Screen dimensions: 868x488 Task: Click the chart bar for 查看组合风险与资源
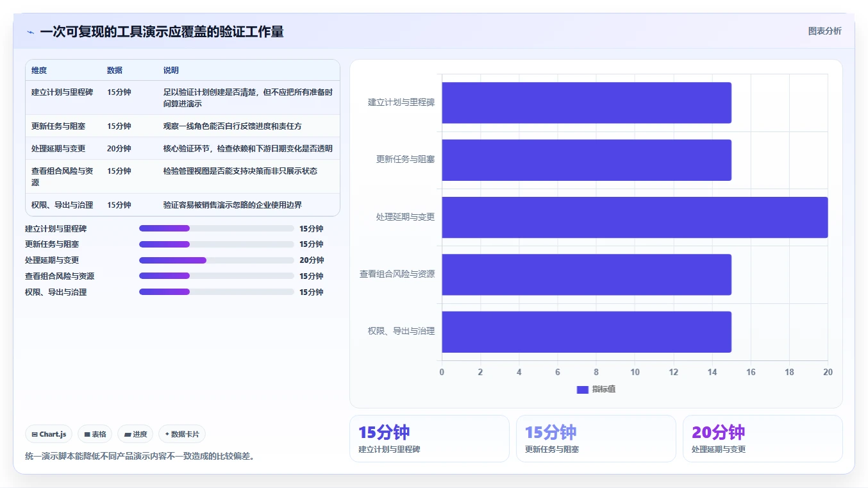(x=587, y=274)
